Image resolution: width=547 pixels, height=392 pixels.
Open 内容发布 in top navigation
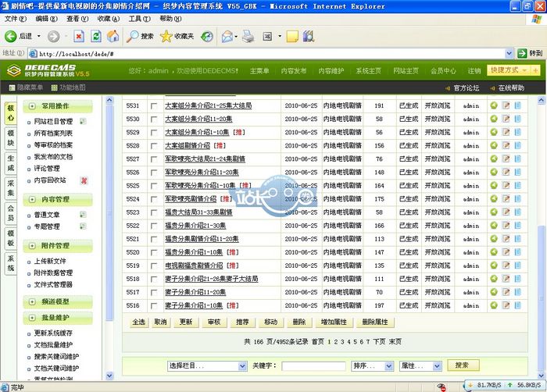coord(294,71)
